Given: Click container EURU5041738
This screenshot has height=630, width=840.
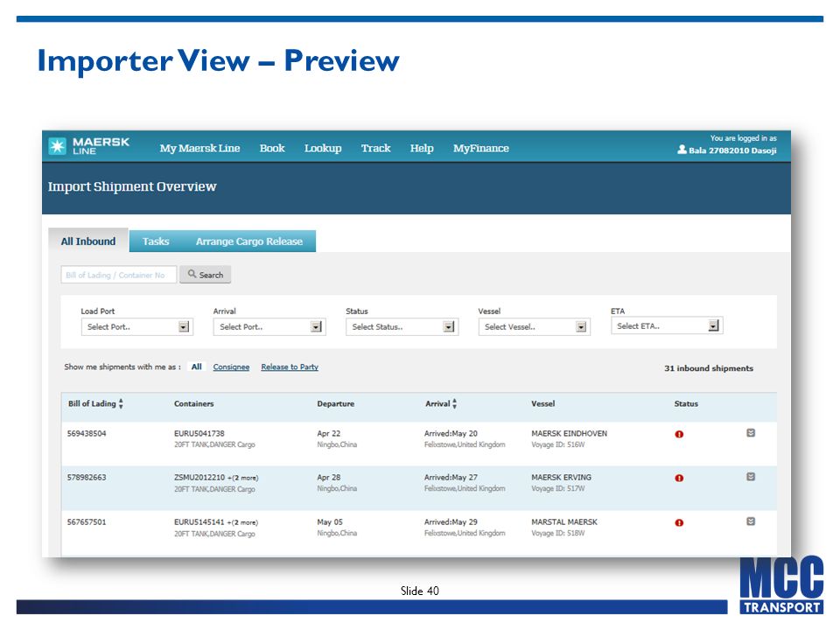Looking at the screenshot, I should (x=199, y=433).
